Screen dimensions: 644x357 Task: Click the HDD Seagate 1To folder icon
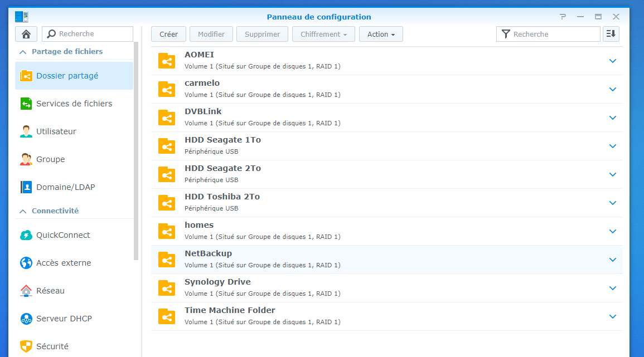(x=167, y=146)
